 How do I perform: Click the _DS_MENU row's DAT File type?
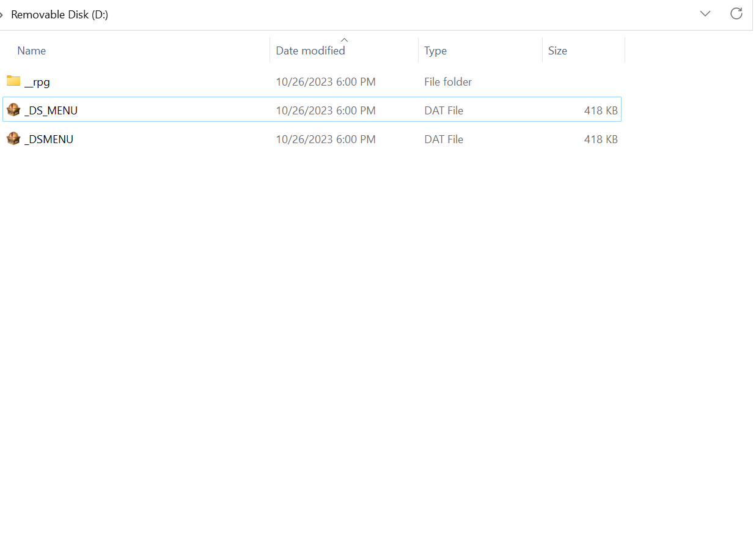[x=444, y=111]
